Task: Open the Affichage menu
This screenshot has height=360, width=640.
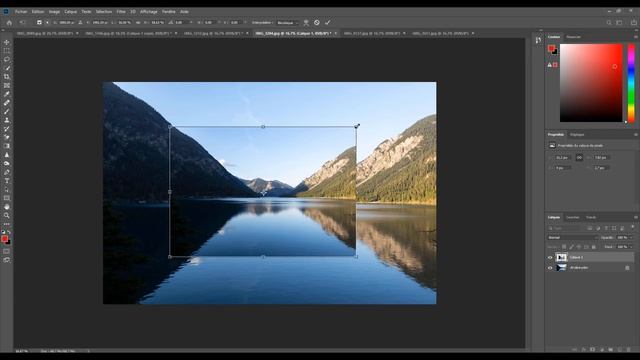Action: (x=149, y=11)
